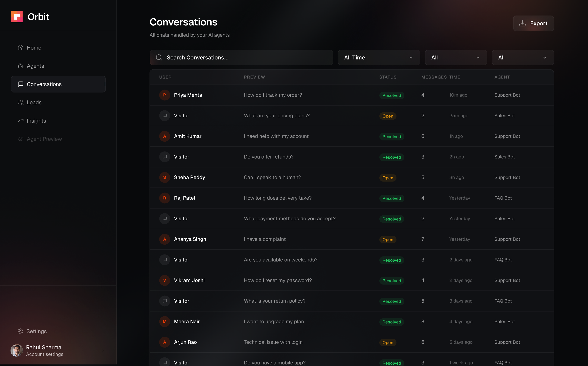Expand the middle All status dropdown
588x366 pixels.
pos(456,57)
